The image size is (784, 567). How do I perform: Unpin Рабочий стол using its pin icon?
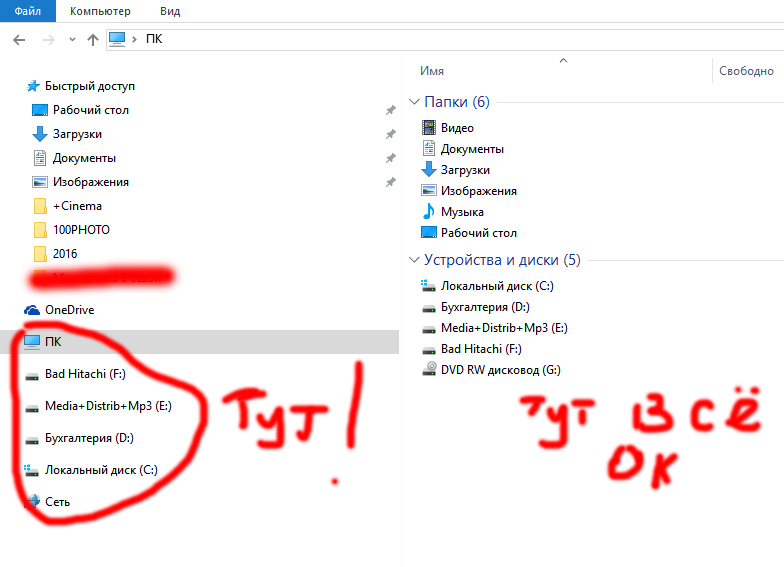[390, 110]
